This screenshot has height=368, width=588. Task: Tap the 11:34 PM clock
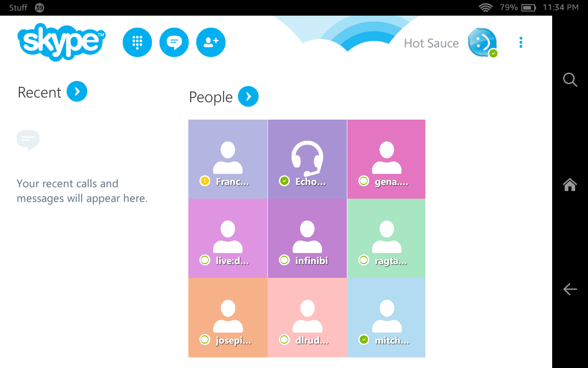pos(560,8)
